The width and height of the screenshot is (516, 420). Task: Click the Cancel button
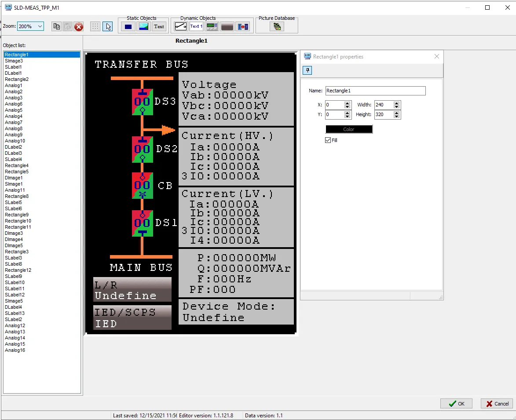point(497,404)
